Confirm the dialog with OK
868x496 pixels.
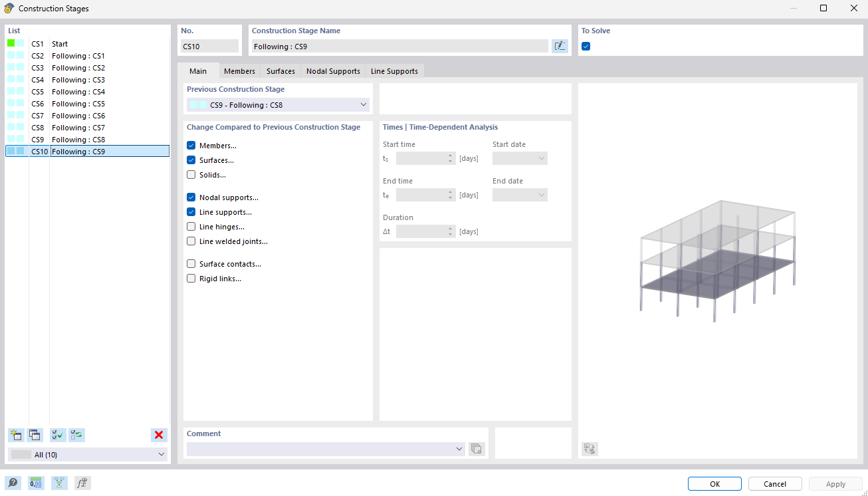click(x=714, y=483)
